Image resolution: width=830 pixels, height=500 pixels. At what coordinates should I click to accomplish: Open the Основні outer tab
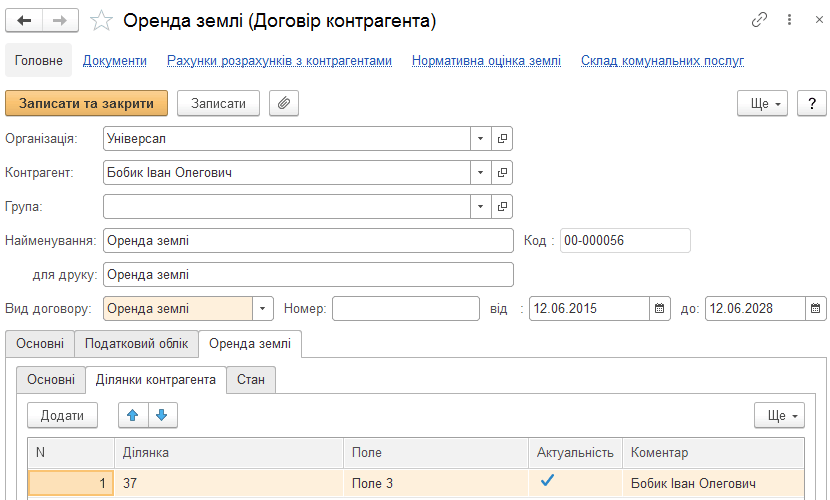[x=40, y=344]
